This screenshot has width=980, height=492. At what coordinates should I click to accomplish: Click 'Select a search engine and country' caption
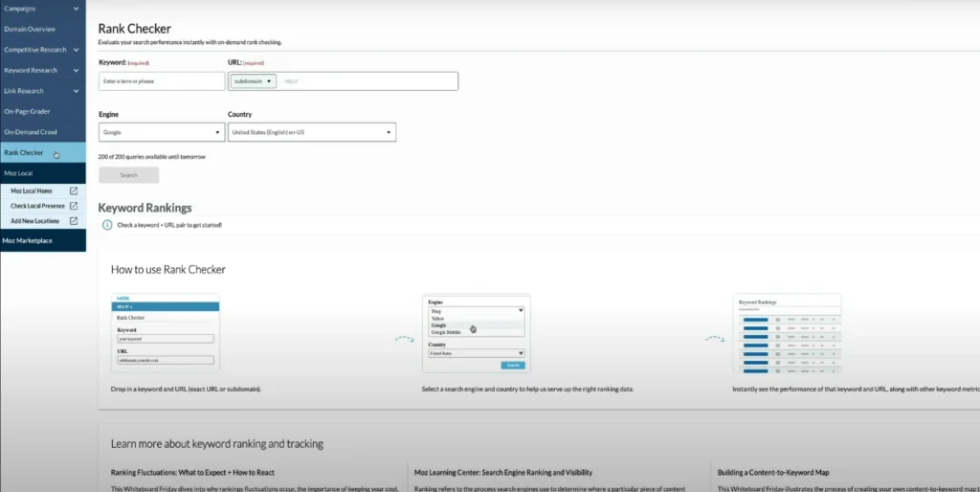(527, 389)
